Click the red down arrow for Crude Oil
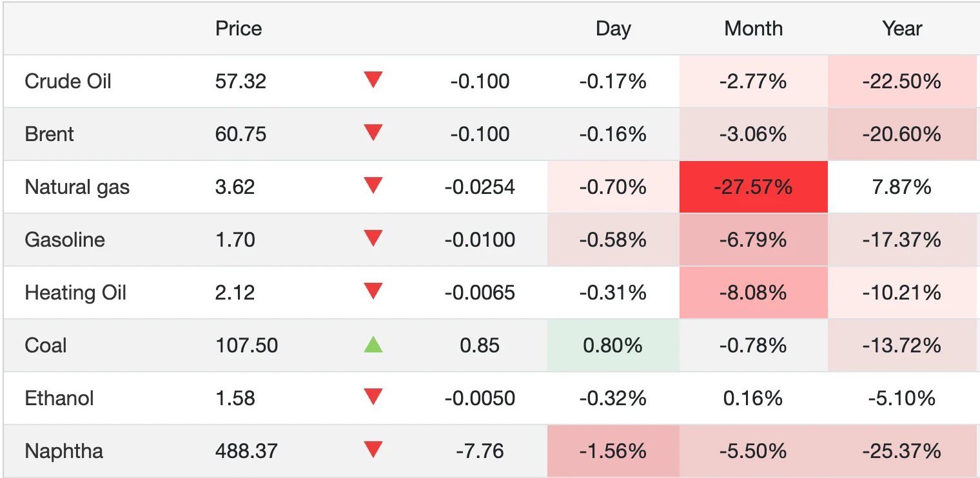The image size is (980, 478). (x=373, y=81)
